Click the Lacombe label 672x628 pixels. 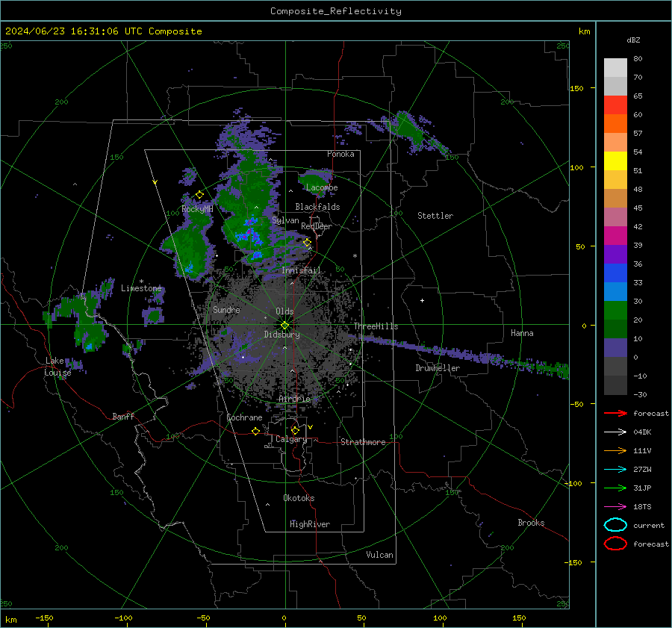[x=322, y=187]
